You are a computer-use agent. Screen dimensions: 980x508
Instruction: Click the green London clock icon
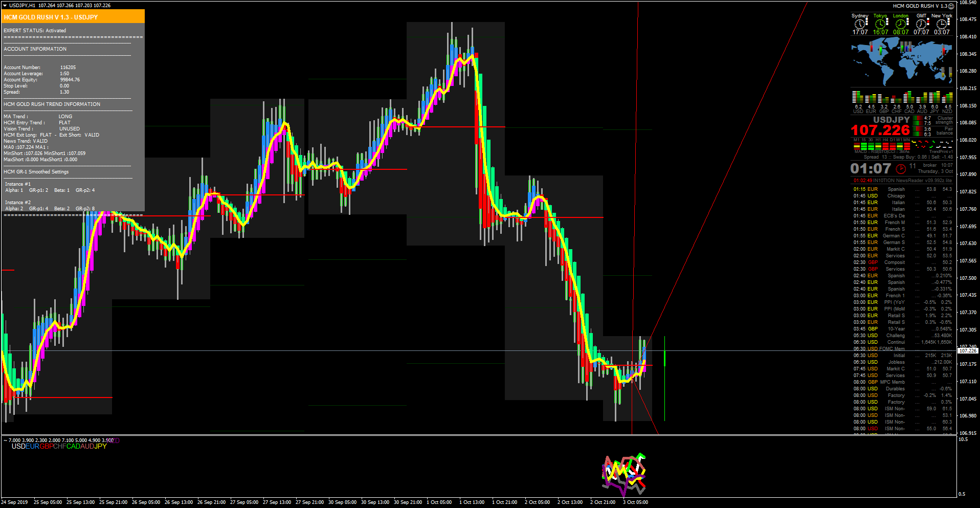click(901, 24)
